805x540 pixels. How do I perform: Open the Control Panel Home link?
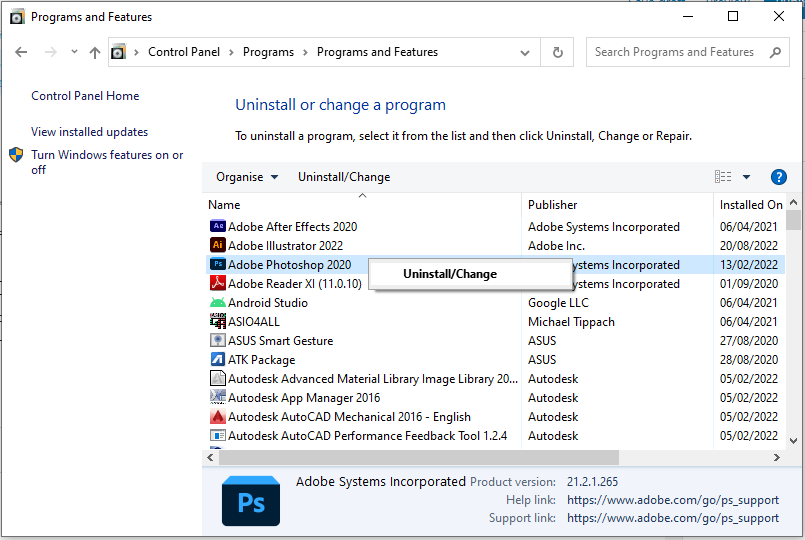(x=85, y=96)
